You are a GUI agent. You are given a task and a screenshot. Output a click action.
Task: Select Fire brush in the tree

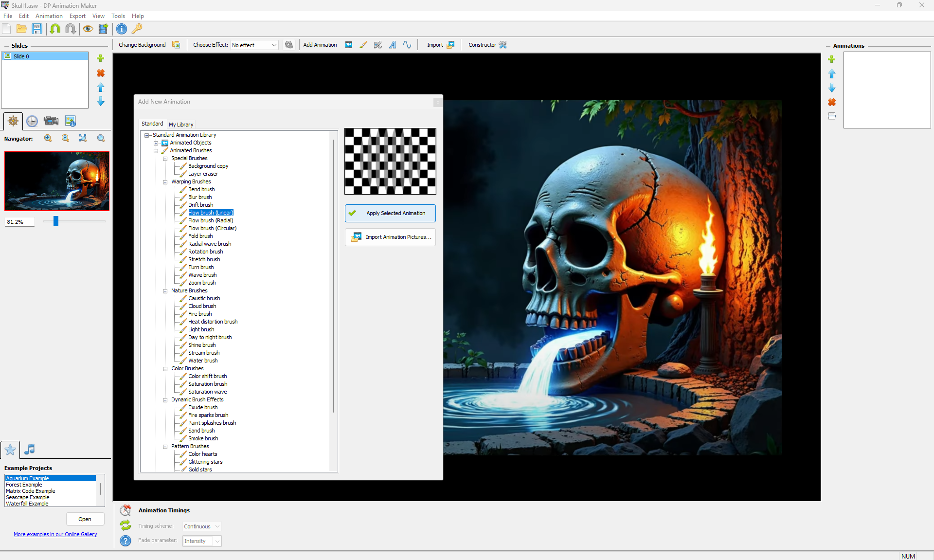click(200, 314)
